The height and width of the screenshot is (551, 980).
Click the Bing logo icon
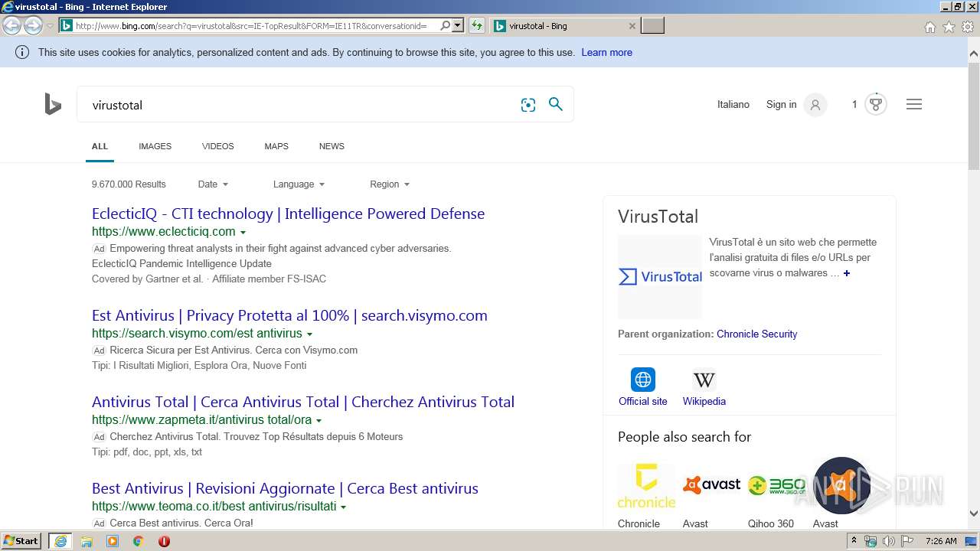click(53, 104)
